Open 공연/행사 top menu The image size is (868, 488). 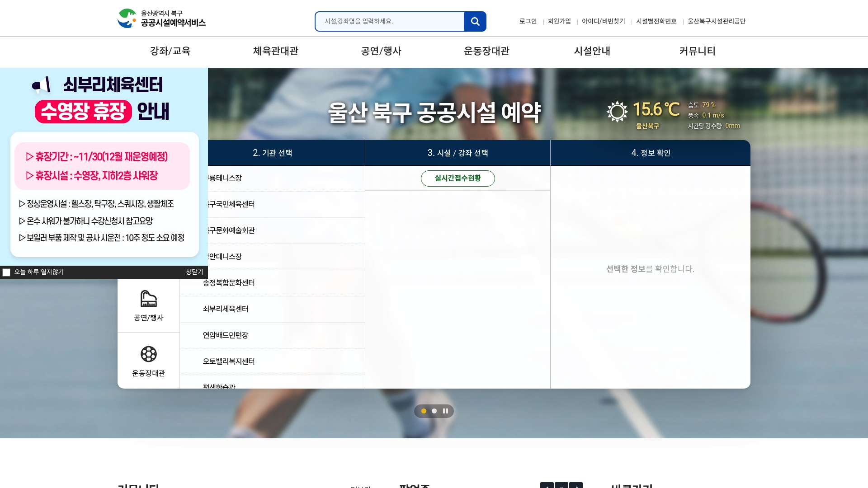tap(381, 51)
